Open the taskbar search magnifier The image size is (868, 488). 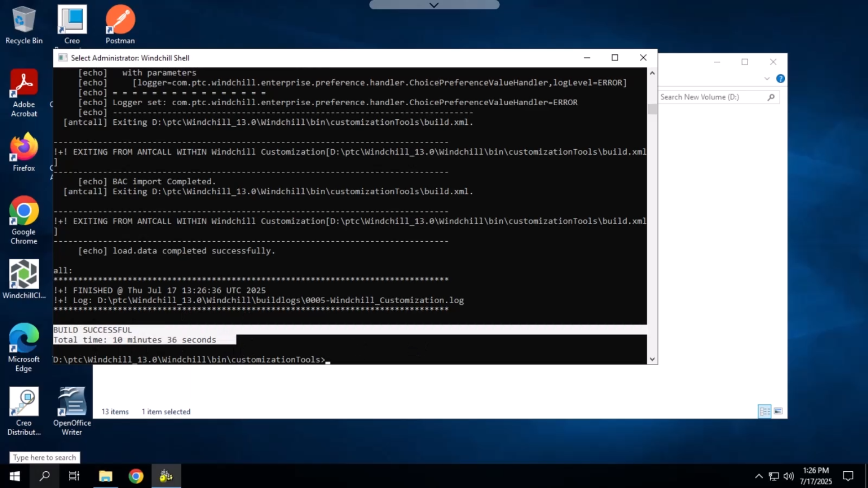click(44, 476)
